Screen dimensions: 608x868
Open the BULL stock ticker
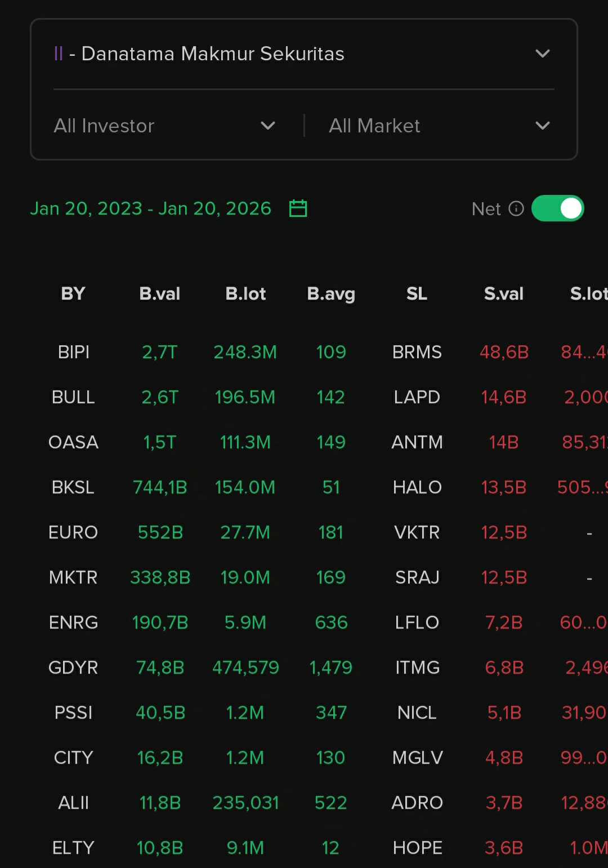tap(73, 398)
